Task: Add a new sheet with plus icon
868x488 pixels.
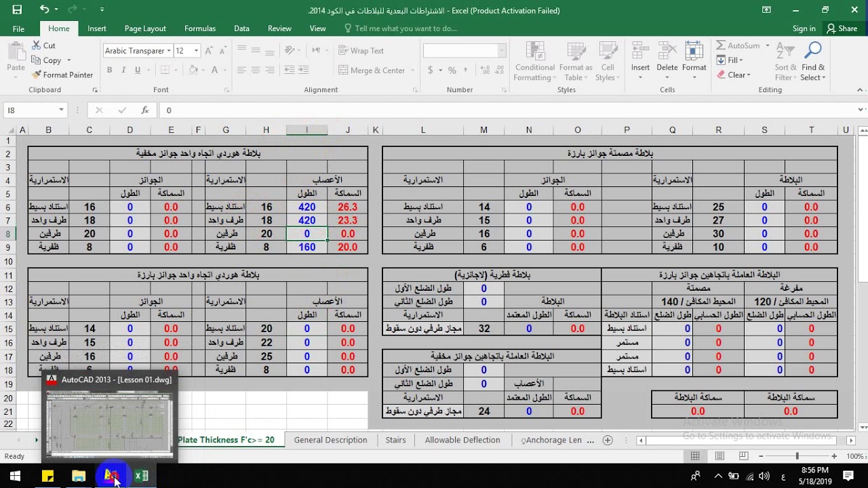Action: coord(608,440)
